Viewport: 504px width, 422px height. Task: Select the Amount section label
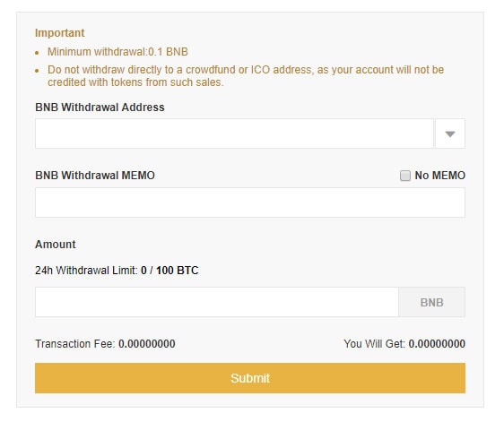click(x=56, y=245)
